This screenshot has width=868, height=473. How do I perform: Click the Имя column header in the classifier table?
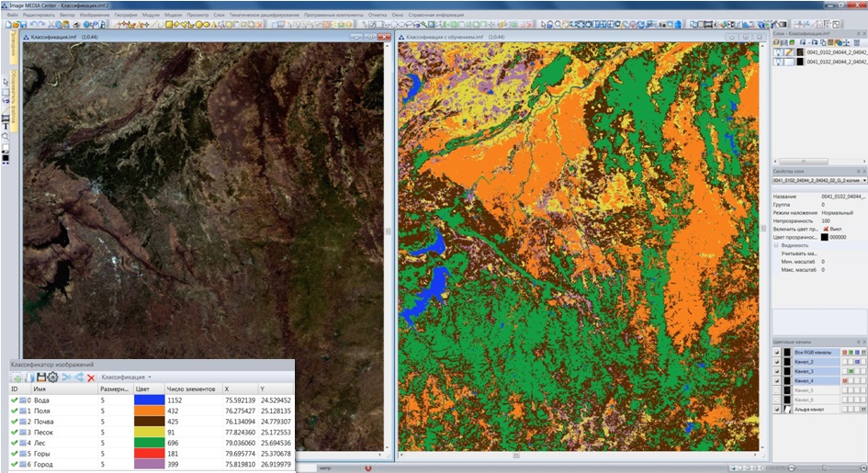pos(64,389)
